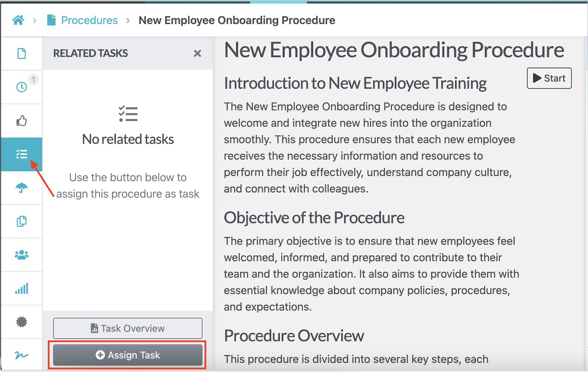588x372 pixels.
Task: Select the thumbs-up approvals icon
Action: [21, 120]
